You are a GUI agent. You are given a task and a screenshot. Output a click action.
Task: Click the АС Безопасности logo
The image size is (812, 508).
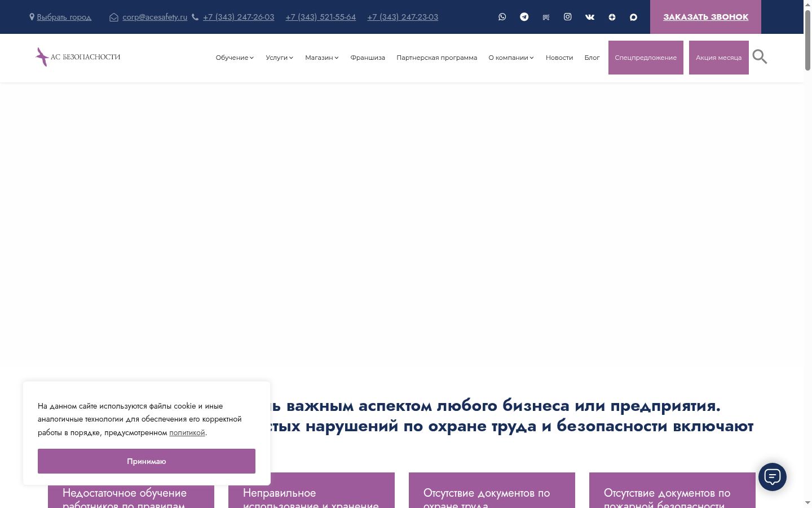pos(78,57)
